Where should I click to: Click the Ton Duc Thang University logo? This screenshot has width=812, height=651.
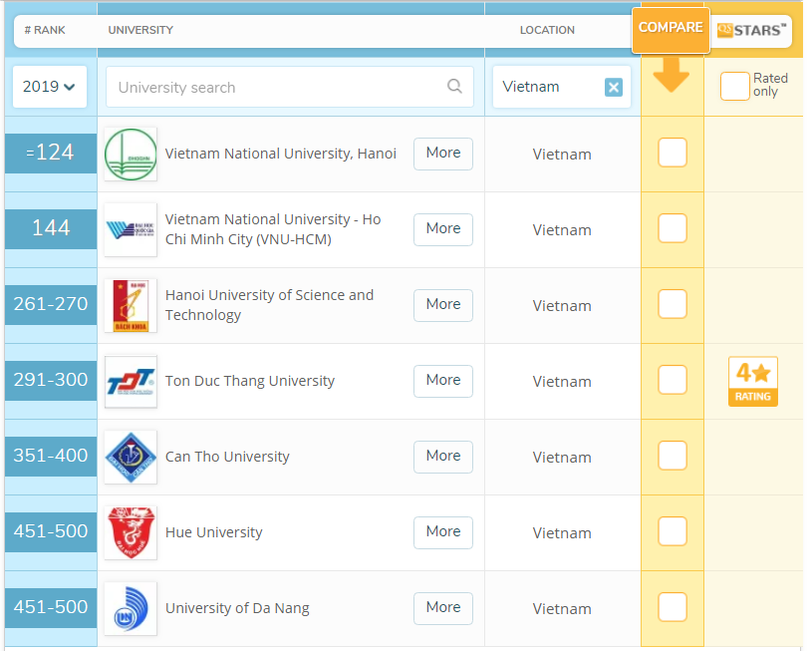click(x=131, y=382)
